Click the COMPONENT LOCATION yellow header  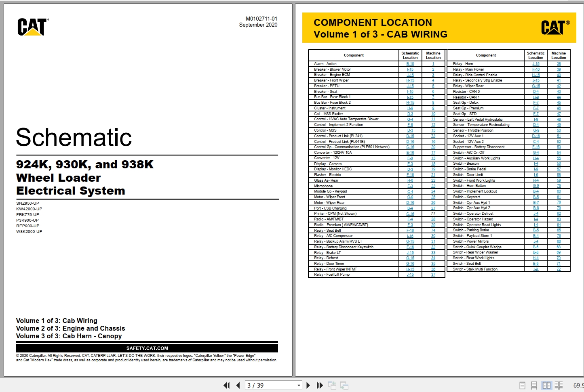[439, 28]
